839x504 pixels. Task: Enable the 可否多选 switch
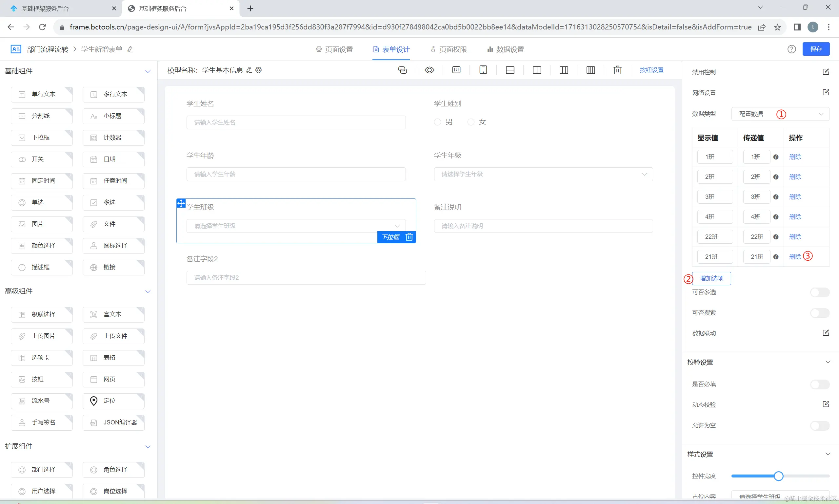[x=819, y=292]
